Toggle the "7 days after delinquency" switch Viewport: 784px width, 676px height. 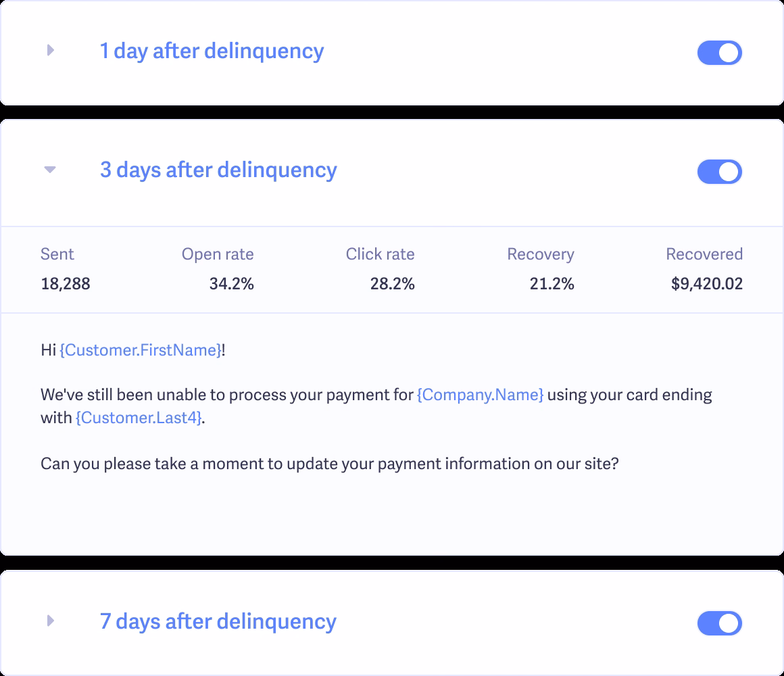(719, 623)
